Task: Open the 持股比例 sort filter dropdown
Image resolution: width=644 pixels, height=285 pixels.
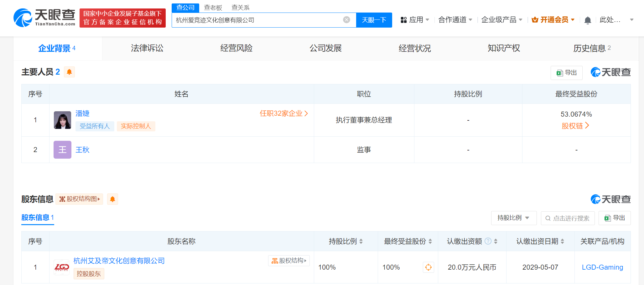Action: pyautogui.click(x=514, y=218)
